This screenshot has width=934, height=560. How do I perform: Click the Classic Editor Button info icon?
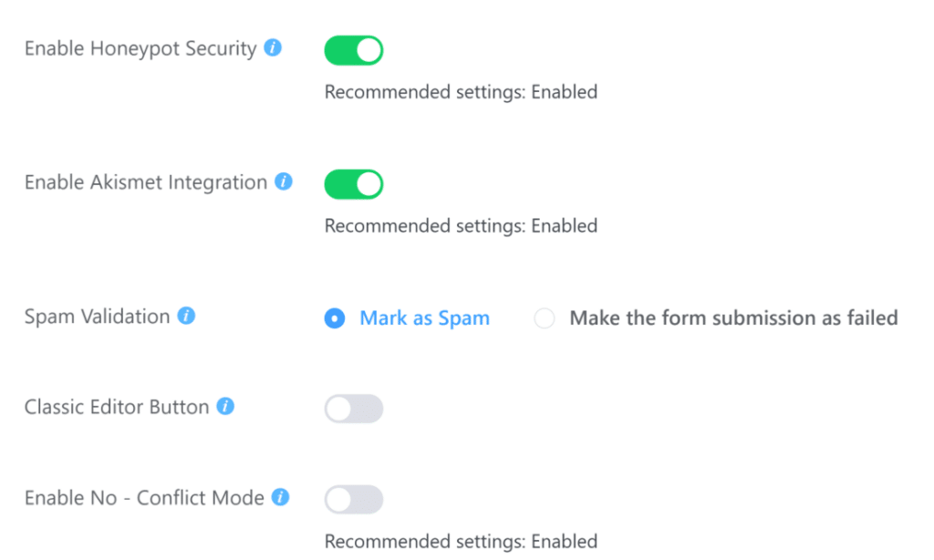click(x=223, y=407)
